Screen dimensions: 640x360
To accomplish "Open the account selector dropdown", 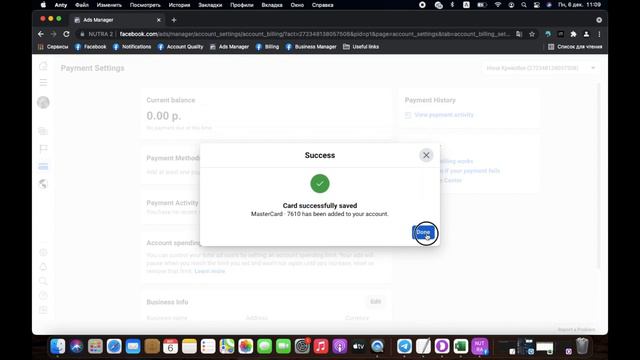I will pyautogui.click(x=540, y=68).
